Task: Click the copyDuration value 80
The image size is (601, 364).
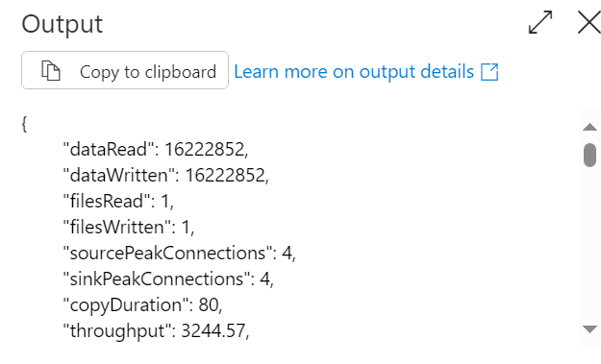Action: (x=211, y=305)
